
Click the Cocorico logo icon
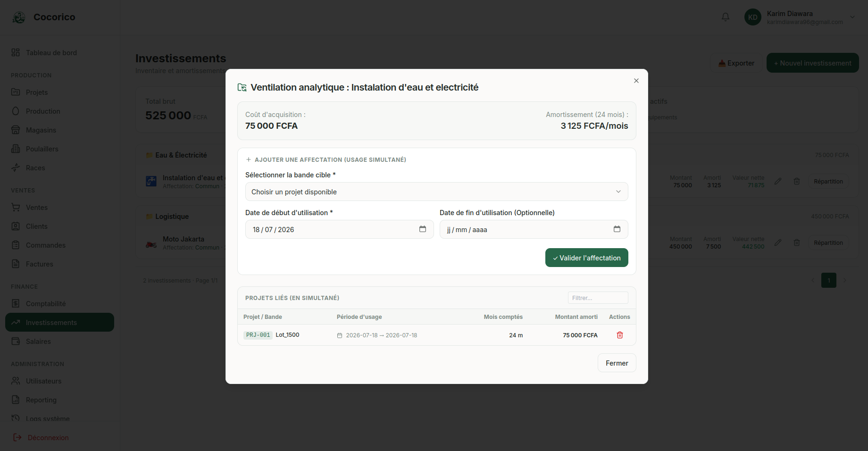tap(19, 17)
